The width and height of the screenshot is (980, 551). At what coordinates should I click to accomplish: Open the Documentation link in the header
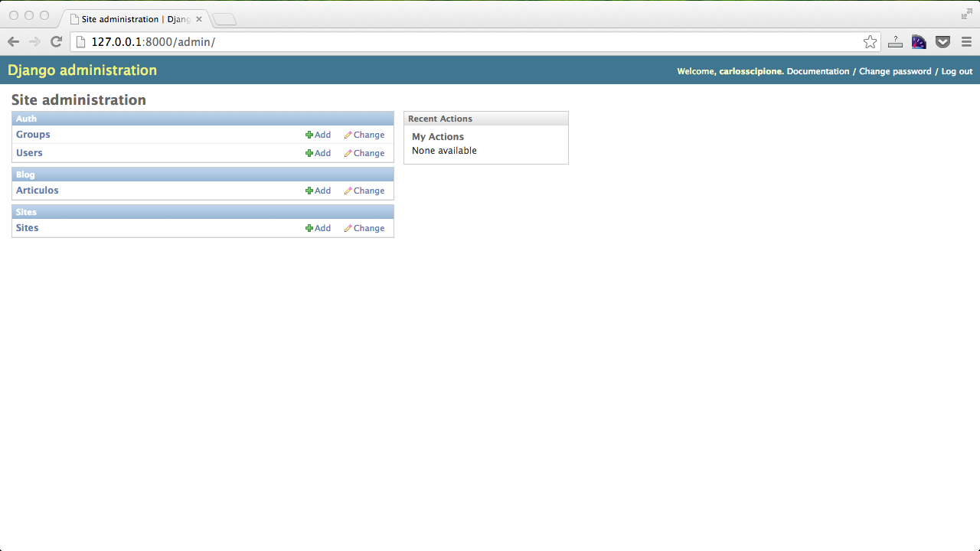point(818,71)
